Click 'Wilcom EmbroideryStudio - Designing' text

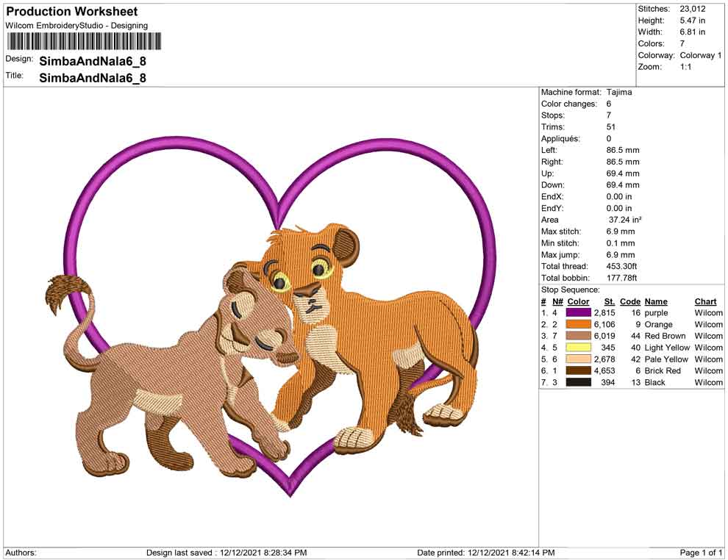[x=76, y=26]
